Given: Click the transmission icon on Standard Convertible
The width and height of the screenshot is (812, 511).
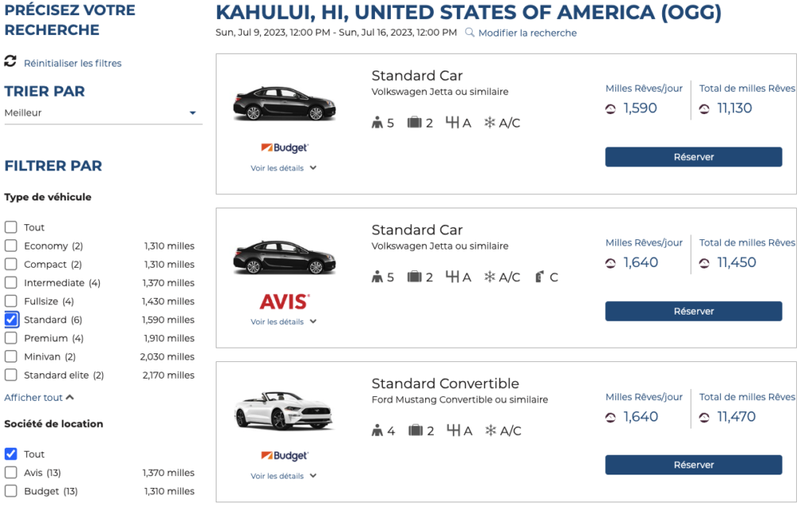Looking at the screenshot, I should click(454, 431).
